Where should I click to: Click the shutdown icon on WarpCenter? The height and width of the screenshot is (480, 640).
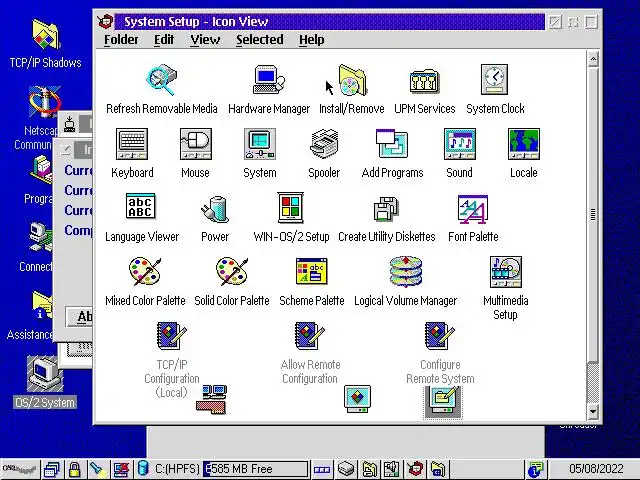coord(122,469)
